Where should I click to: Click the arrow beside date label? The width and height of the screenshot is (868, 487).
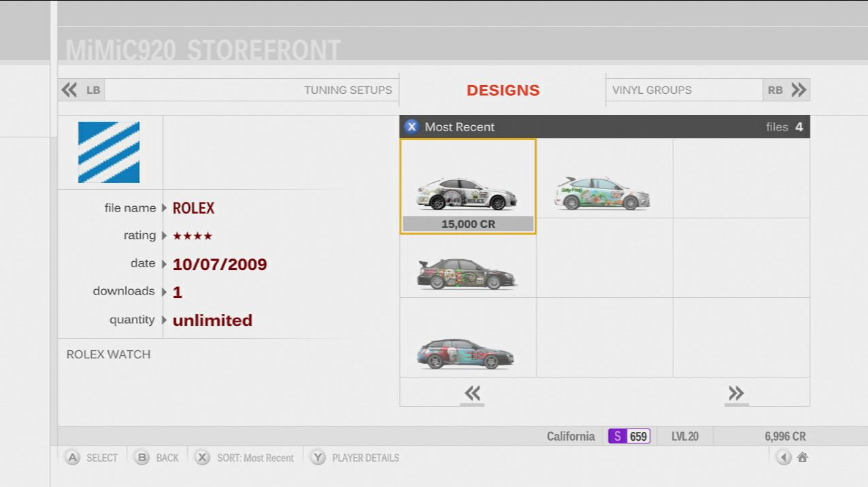pos(164,264)
